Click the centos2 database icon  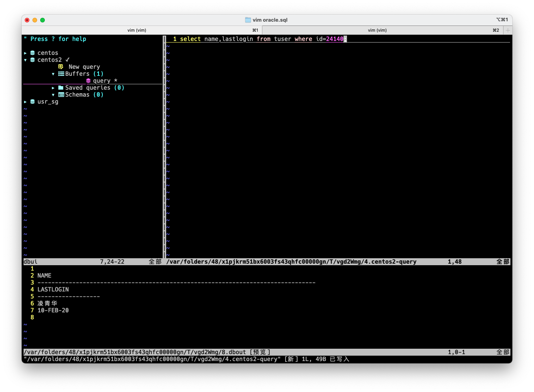[32, 60]
